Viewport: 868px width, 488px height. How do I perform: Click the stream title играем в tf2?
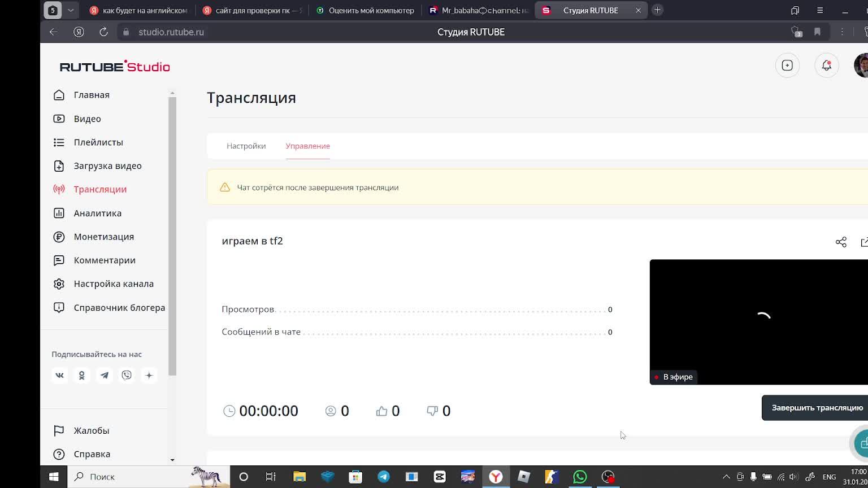252,241
